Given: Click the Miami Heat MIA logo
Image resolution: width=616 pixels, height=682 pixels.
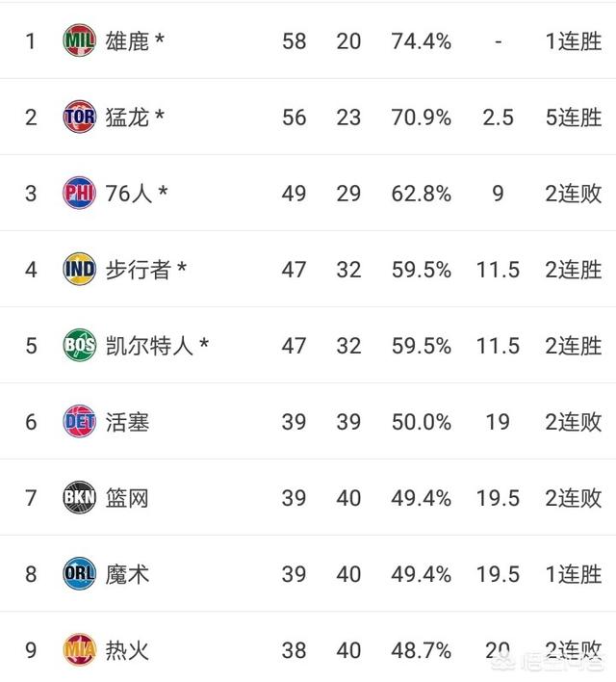Looking at the screenshot, I should [x=79, y=650].
